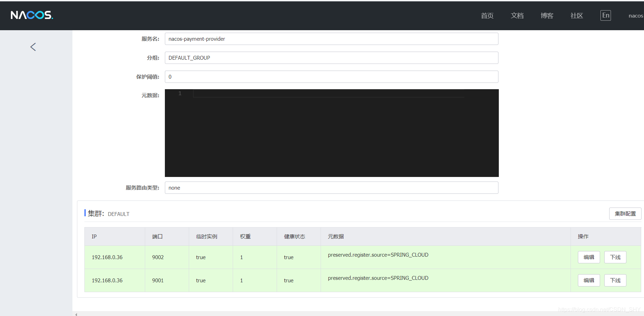Click the port value 9001
The image size is (644, 316).
pos(158,281)
